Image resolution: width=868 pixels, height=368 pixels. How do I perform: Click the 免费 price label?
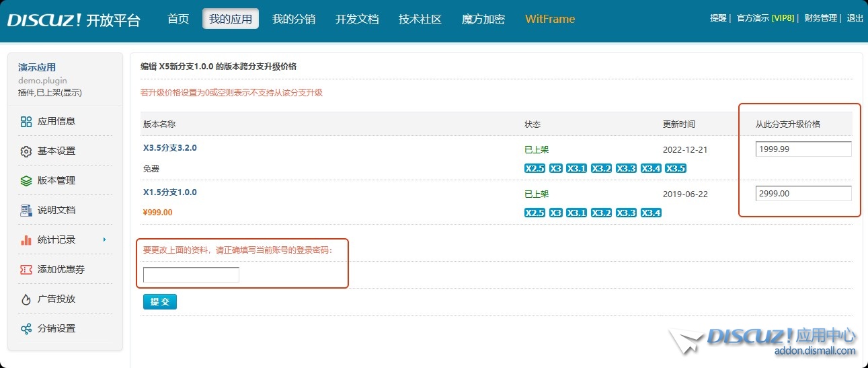point(151,168)
